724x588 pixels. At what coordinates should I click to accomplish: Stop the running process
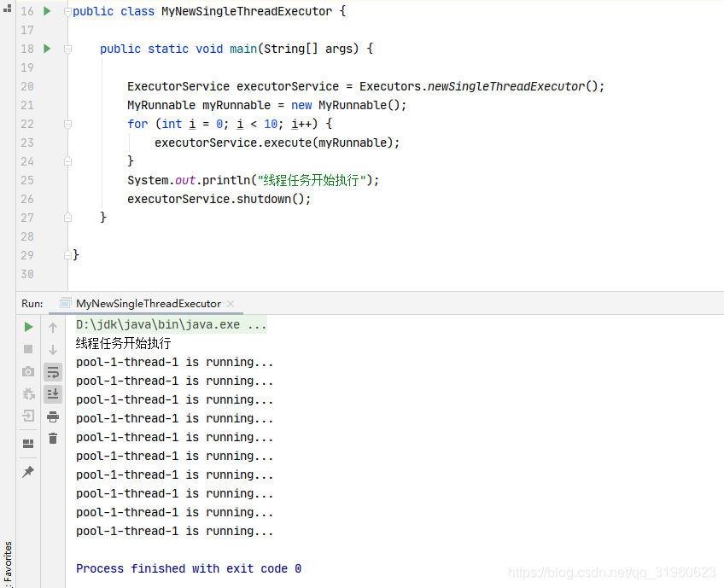click(28, 349)
